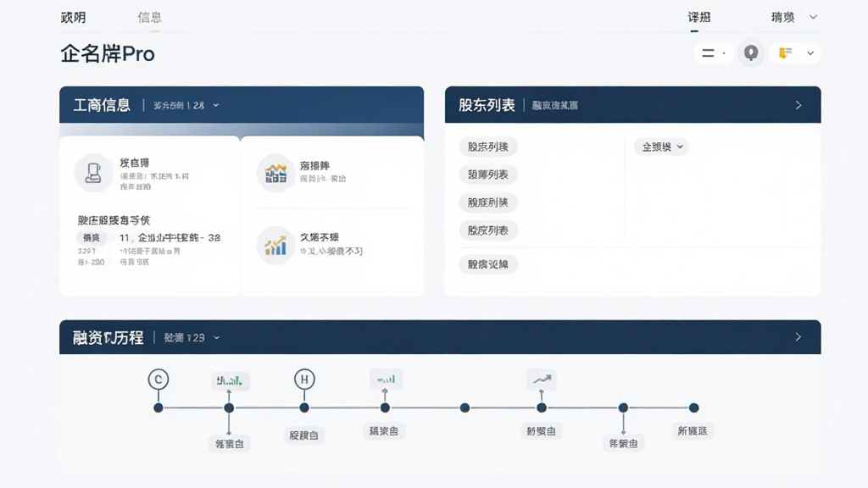The image size is (868, 488).
Task: Open the filter dropdown inside the 股东列表 panel
Action: click(661, 147)
